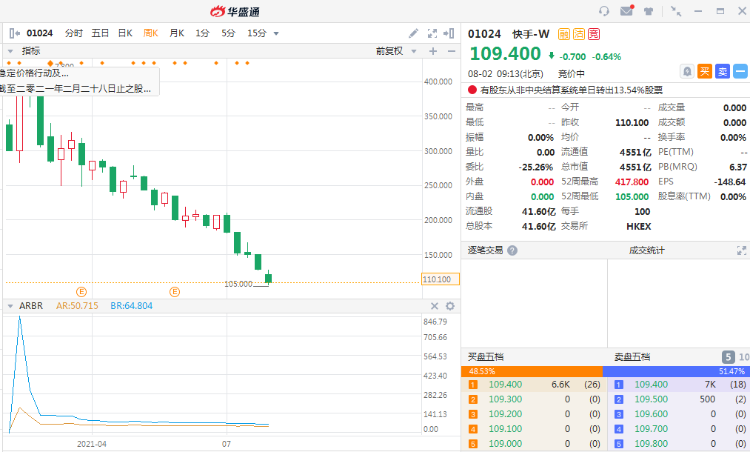Remove stock from watchlist with minus button
Image resolution: width=750 pixels, height=452 pixels.
pos(740,71)
